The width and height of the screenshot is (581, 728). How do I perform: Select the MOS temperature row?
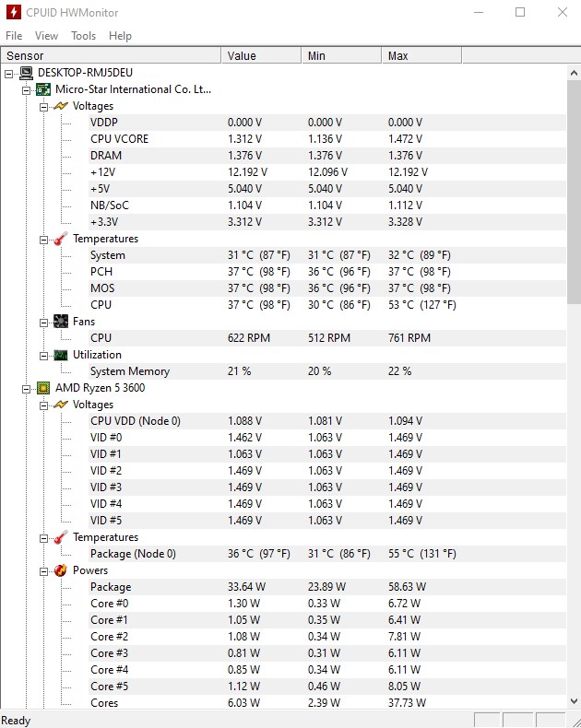[327, 288]
